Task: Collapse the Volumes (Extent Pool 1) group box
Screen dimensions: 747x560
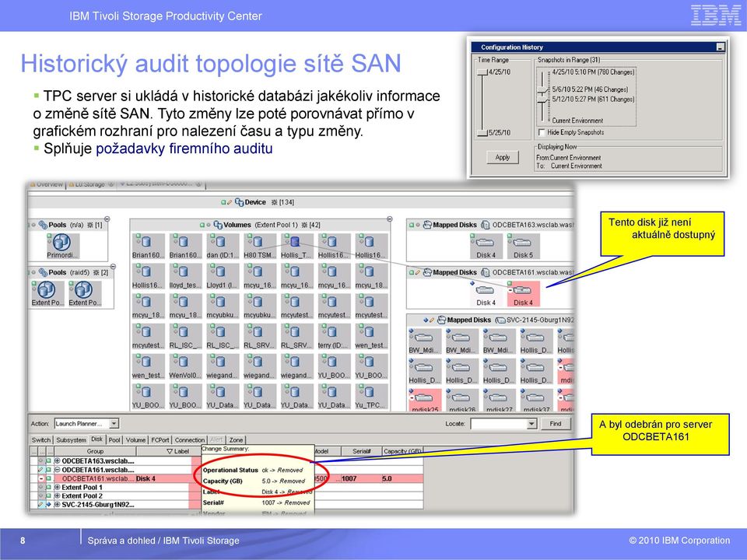Action: 390,219
